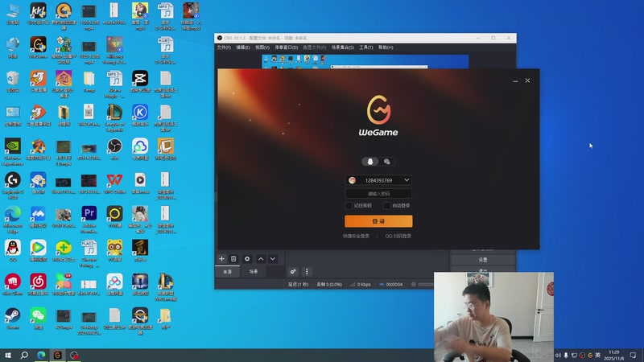Select the CapCut (剪映) desktop shortcut
This screenshot has height=362, width=644.
click(140, 82)
